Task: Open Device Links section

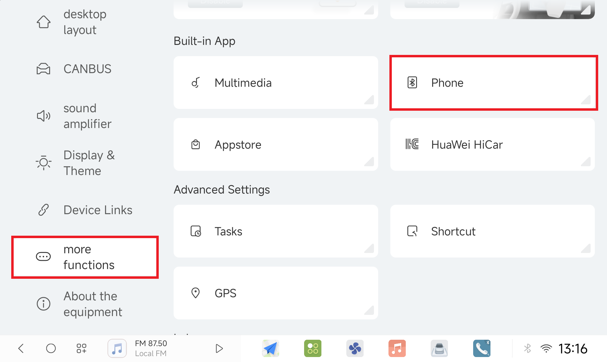Action: pyautogui.click(x=97, y=210)
